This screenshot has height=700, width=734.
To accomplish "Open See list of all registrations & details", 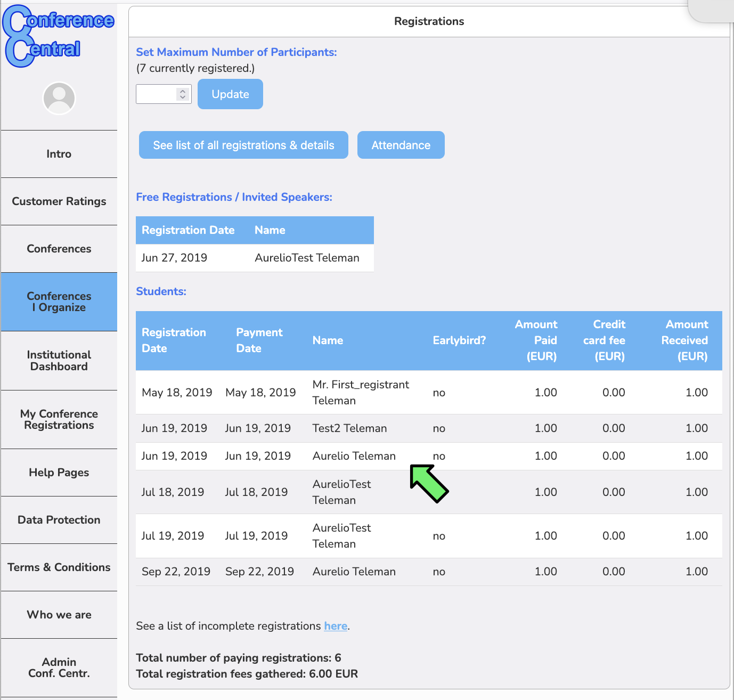I will coord(243,145).
